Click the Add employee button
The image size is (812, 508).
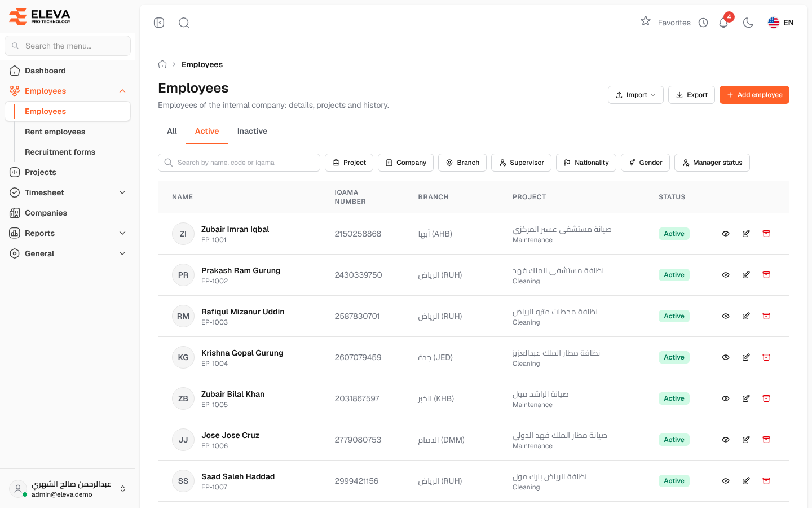(754, 95)
